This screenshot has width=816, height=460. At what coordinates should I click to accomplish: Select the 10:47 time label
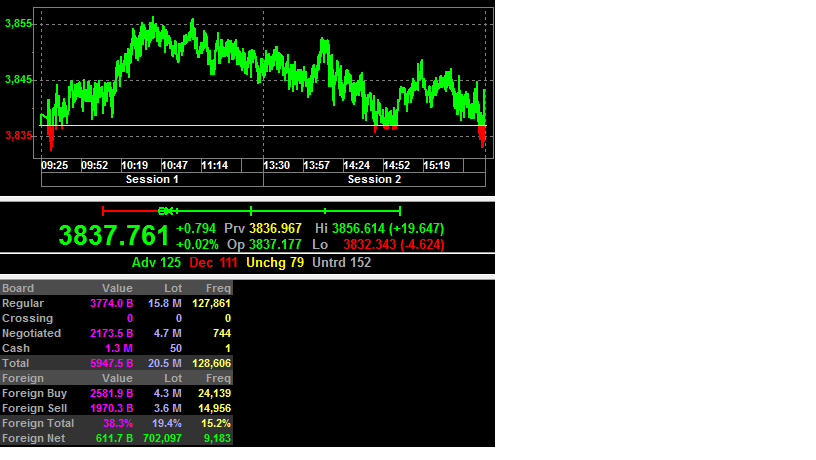click(x=174, y=165)
